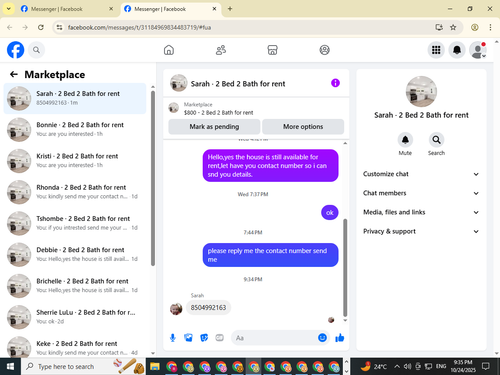Go to the Home feed icon
The width and height of the screenshot is (500, 375).
click(x=169, y=50)
